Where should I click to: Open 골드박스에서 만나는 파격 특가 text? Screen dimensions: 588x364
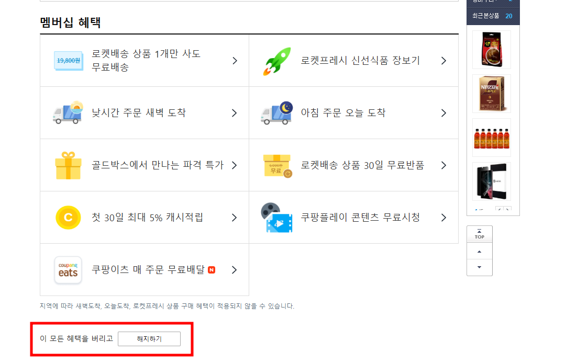158,165
